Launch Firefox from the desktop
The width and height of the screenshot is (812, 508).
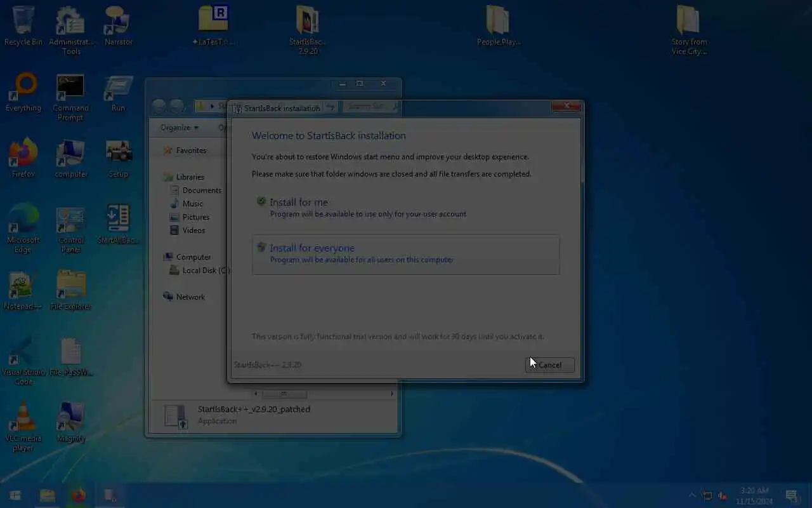[23, 158]
